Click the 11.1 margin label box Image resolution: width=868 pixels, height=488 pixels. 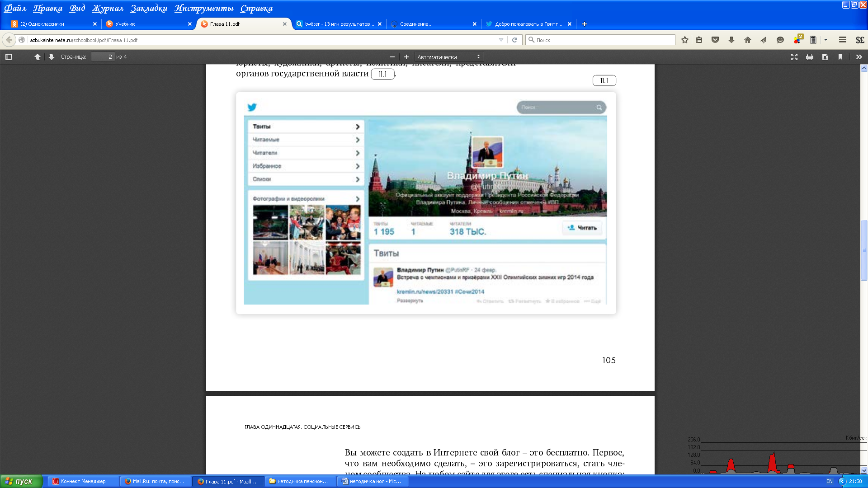604,80
